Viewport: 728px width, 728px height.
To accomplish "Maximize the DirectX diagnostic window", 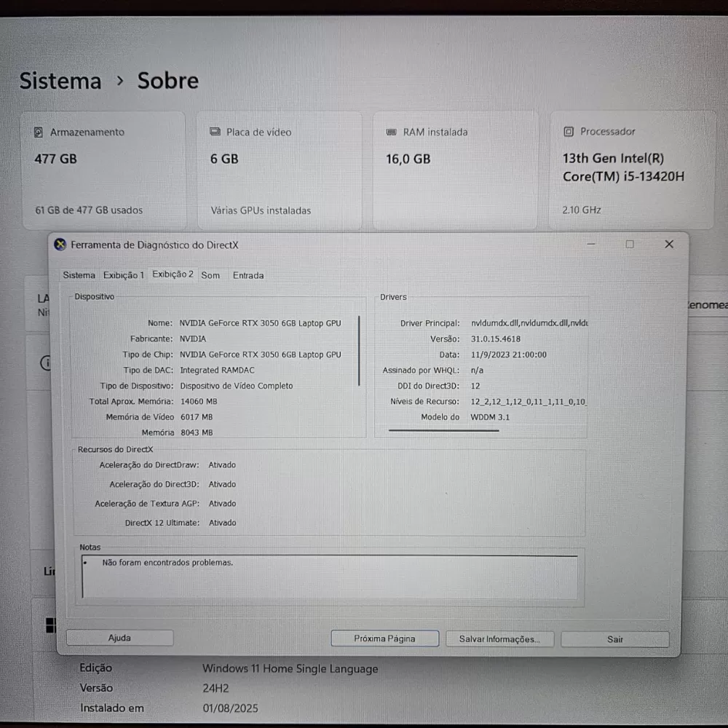I will coord(630,244).
